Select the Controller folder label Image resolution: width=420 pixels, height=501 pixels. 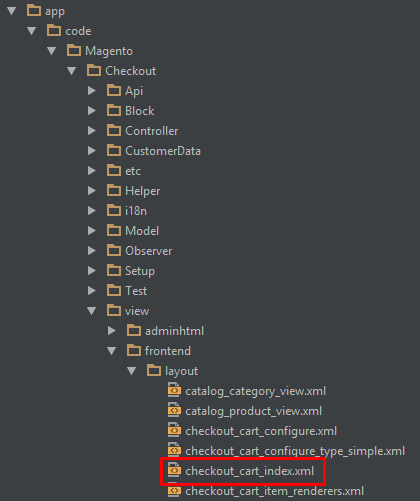click(152, 131)
